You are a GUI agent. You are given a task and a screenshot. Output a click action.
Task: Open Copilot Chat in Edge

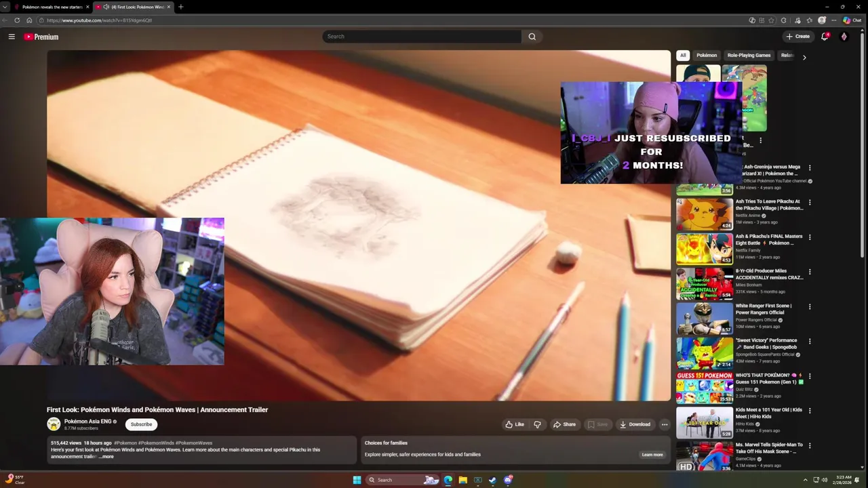tap(852, 20)
